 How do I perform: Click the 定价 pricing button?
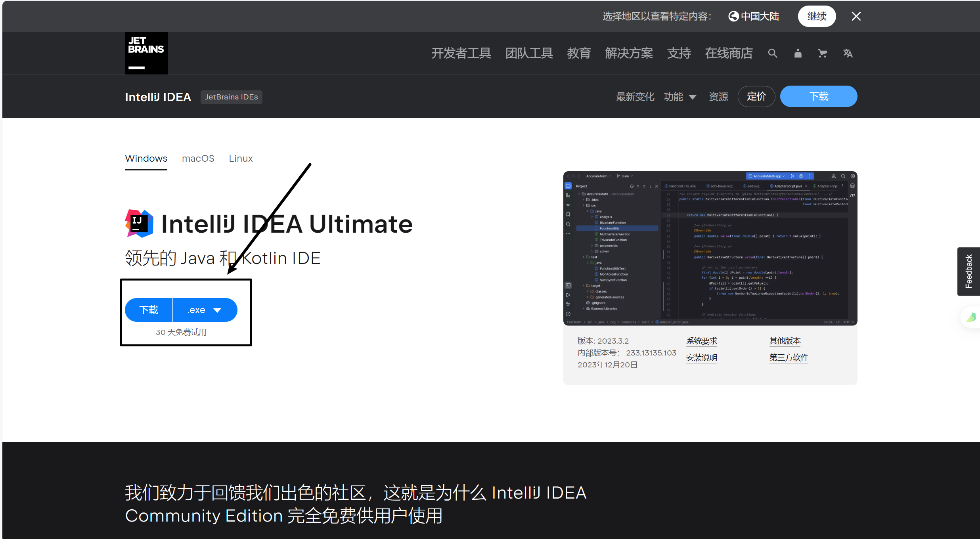coord(756,96)
